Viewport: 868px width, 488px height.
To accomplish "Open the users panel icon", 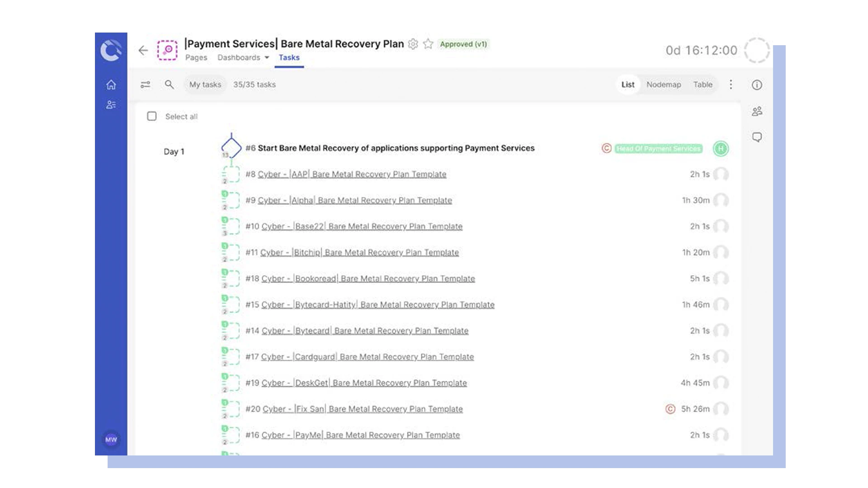I will 757,111.
